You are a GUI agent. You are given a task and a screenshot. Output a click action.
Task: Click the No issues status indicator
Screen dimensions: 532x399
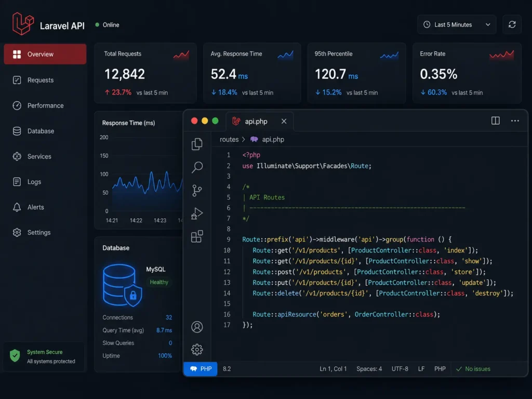point(473,369)
